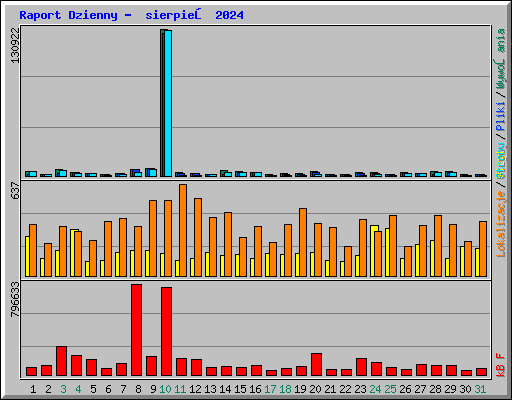Select the tallest orange bar on day 11
Image resolution: width=512 pixels, height=400 pixels.
pos(183,230)
